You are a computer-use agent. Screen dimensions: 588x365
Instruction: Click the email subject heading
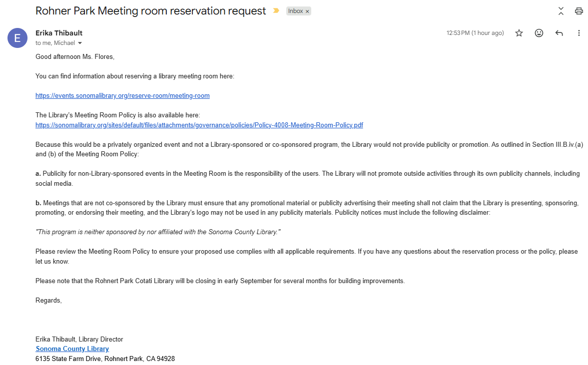tap(151, 10)
